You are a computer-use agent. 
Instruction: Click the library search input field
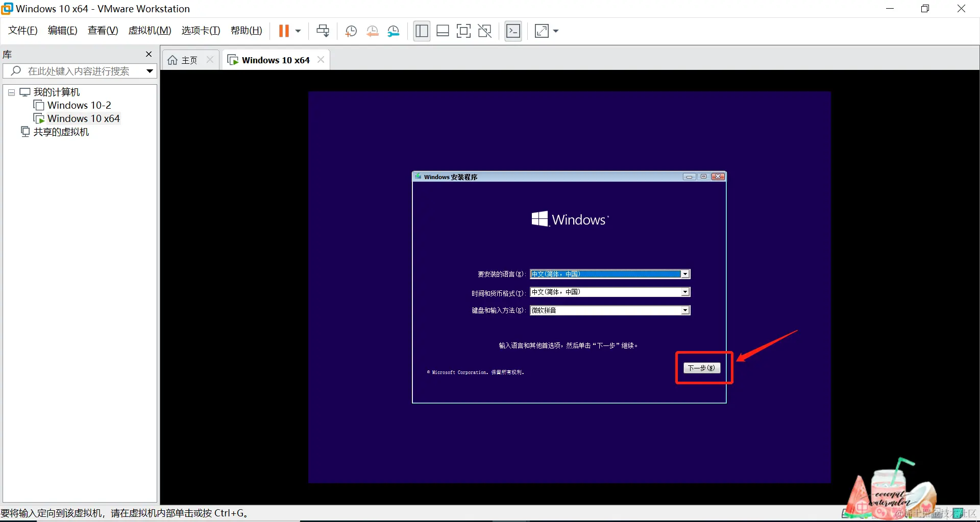click(x=79, y=71)
